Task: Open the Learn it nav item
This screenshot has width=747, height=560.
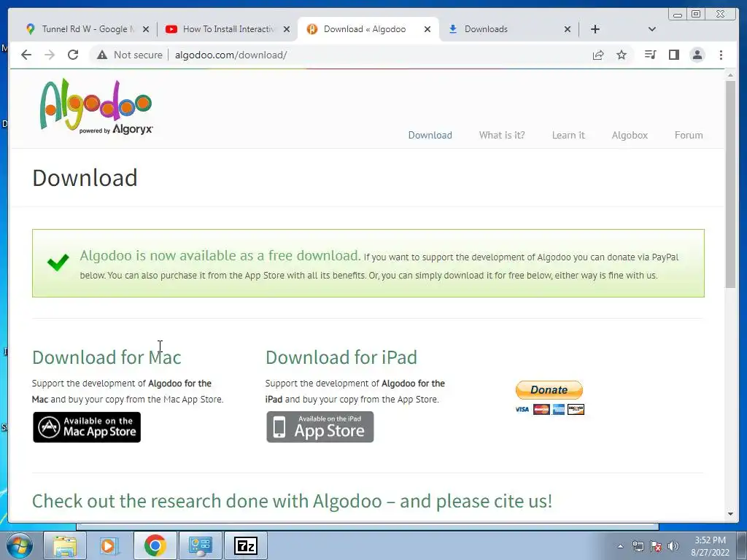Action: click(568, 135)
